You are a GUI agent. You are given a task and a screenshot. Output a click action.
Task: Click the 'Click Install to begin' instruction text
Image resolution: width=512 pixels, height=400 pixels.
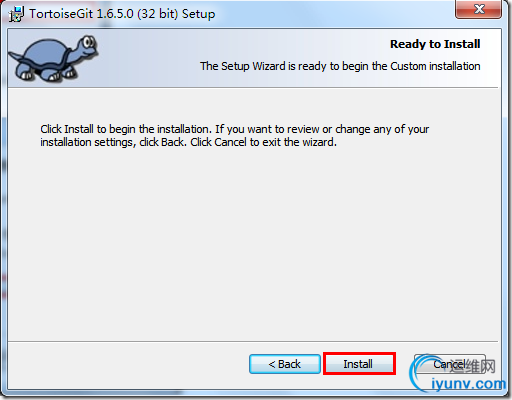click(235, 129)
